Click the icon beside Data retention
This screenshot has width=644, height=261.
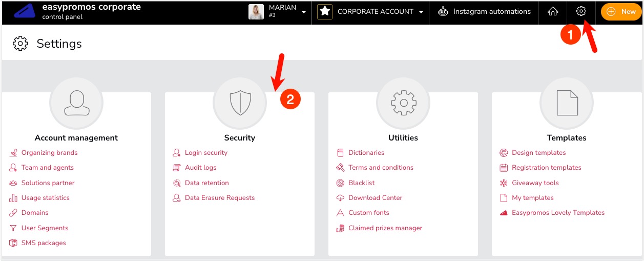177,183
